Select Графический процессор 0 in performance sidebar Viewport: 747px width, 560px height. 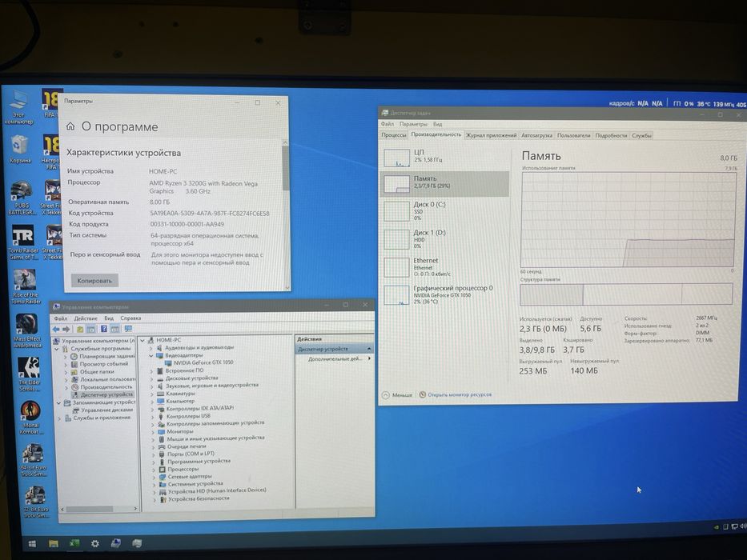(444, 294)
